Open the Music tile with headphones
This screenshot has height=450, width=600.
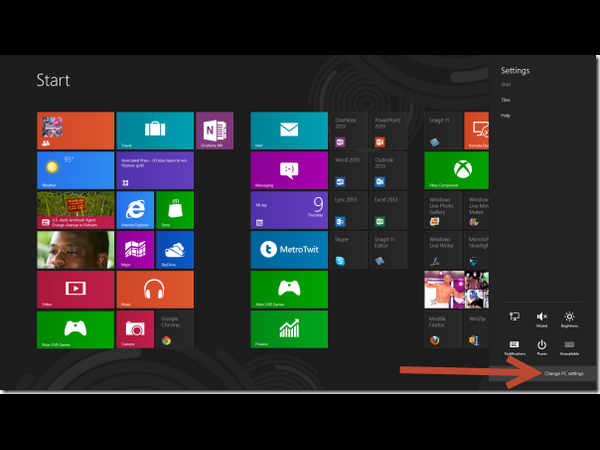[155, 290]
